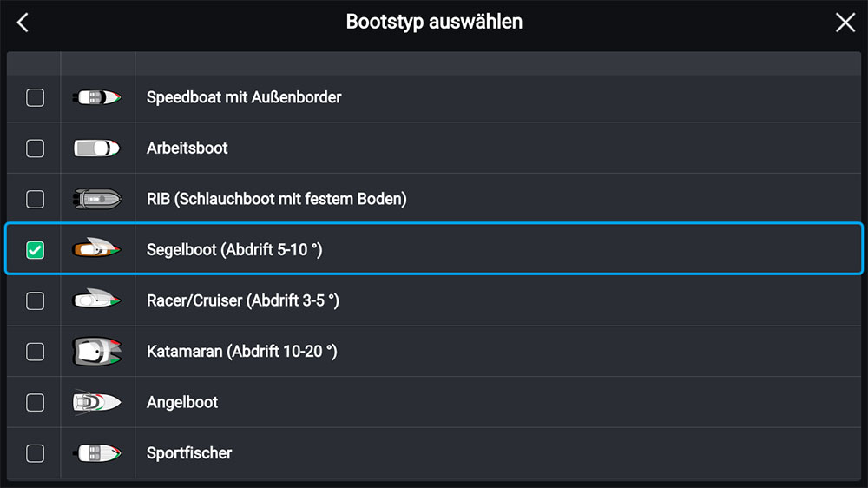This screenshot has width=868, height=488.
Task: Tick the Speedboat mit Außenborder checkbox
Action: click(x=35, y=97)
